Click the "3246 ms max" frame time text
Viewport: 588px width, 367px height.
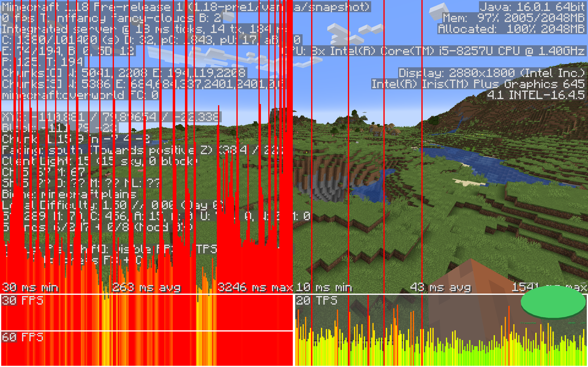tap(255, 288)
